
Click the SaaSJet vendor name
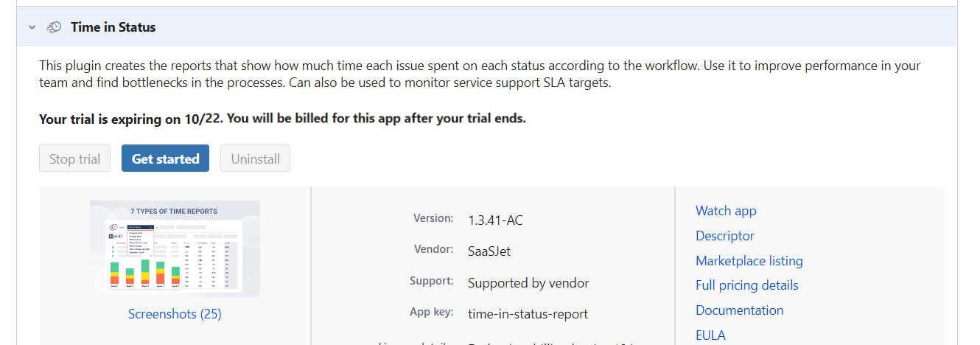click(489, 251)
